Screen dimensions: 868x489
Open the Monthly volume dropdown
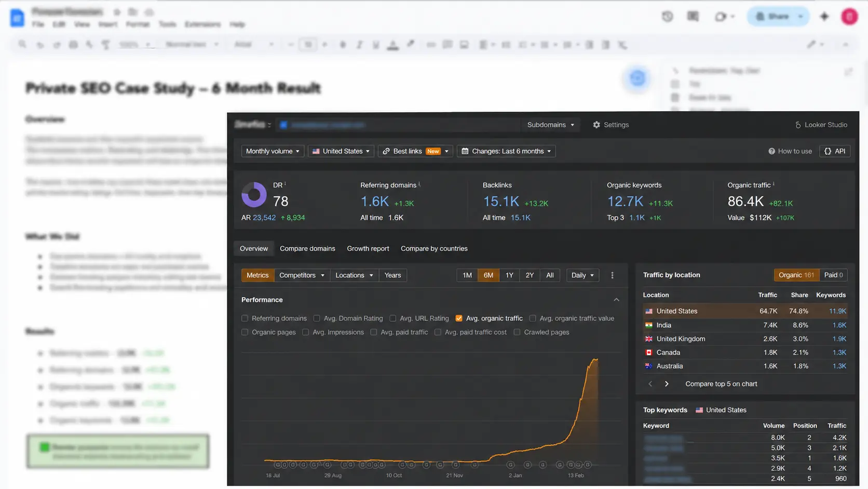(273, 151)
